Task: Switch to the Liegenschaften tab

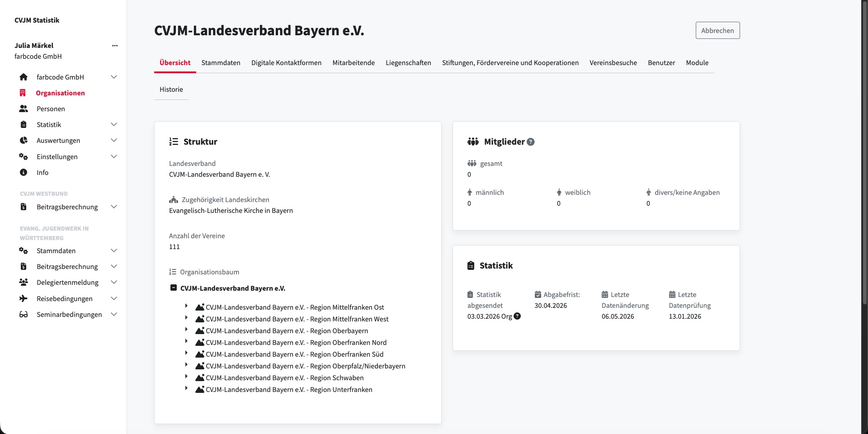Action: pyautogui.click(x=408, y=63)
